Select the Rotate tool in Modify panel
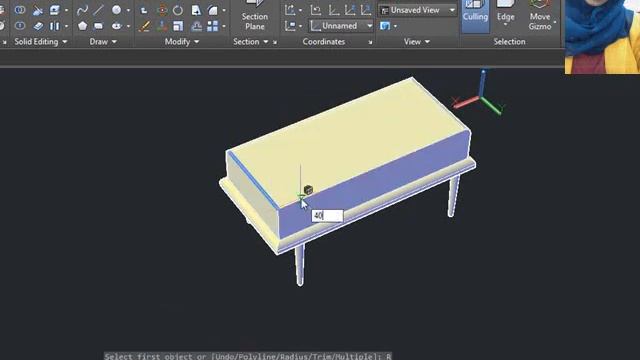 tap(178, 10)
